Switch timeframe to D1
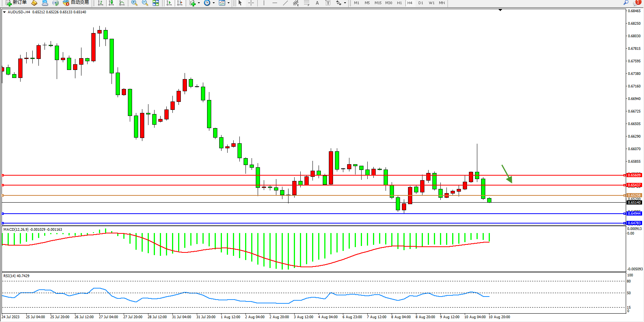 tap(421, 3)
